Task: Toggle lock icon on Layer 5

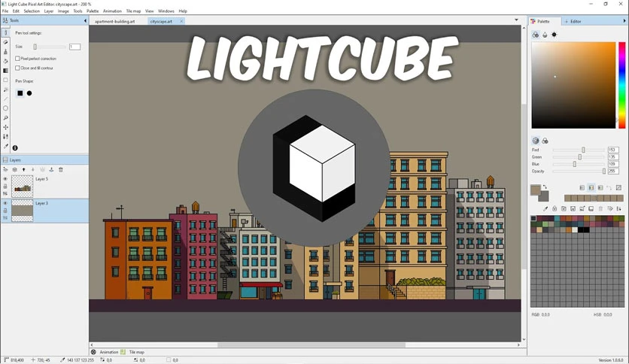Action: coord(5,187)
